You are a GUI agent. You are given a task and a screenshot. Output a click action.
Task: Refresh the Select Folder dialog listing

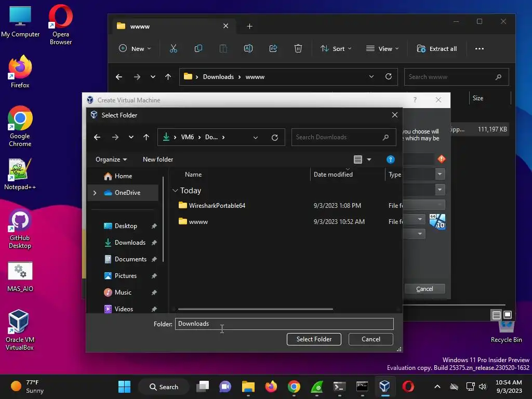pyautogui.click(x=275, y=137)
